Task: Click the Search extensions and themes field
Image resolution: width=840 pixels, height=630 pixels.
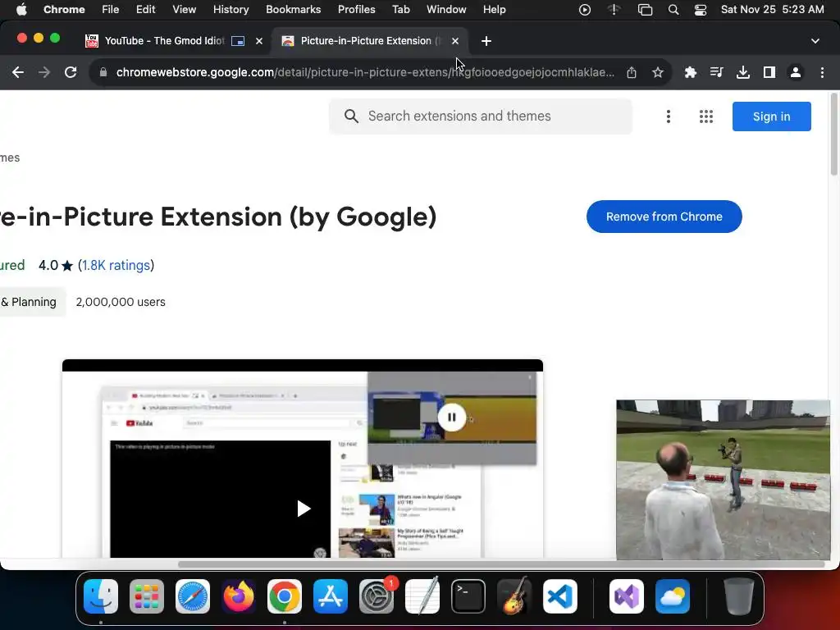Action: 481,116
